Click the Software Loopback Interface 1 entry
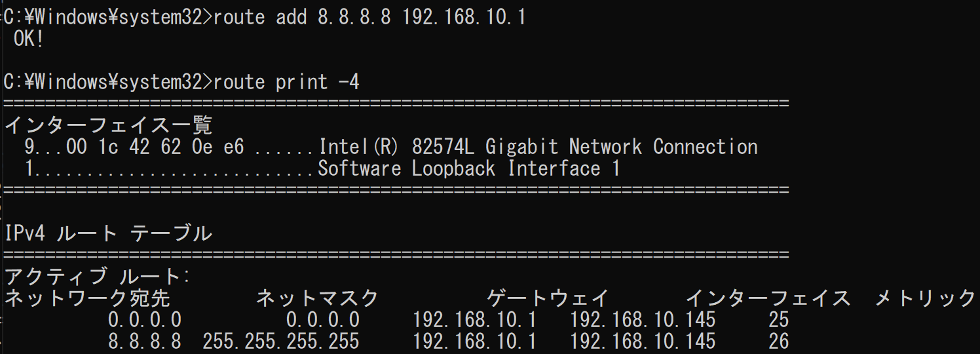 click(468, 169)
